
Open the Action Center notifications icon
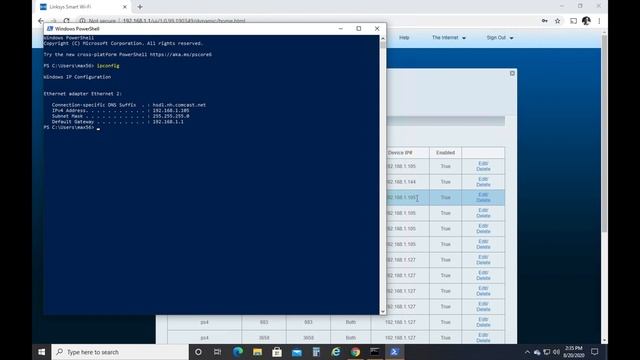[x=595, y=352]
